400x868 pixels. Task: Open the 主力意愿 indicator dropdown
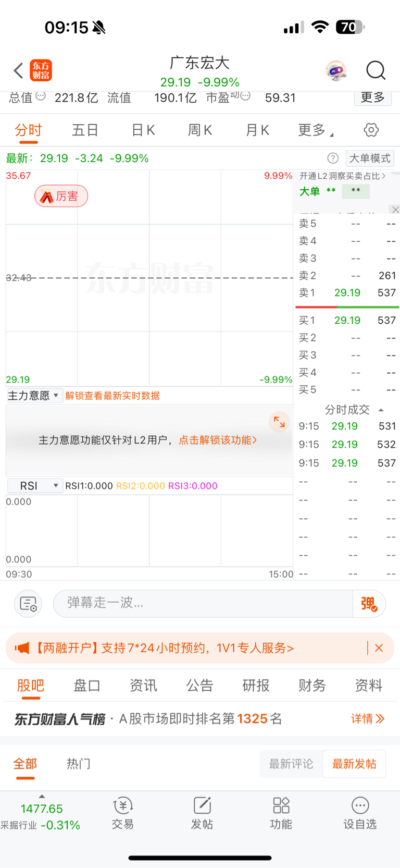point(35,396)
